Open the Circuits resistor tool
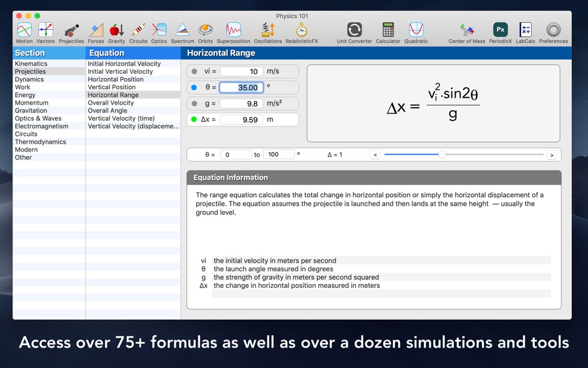Viewport: 588px width, 368px height. [139, 33]
